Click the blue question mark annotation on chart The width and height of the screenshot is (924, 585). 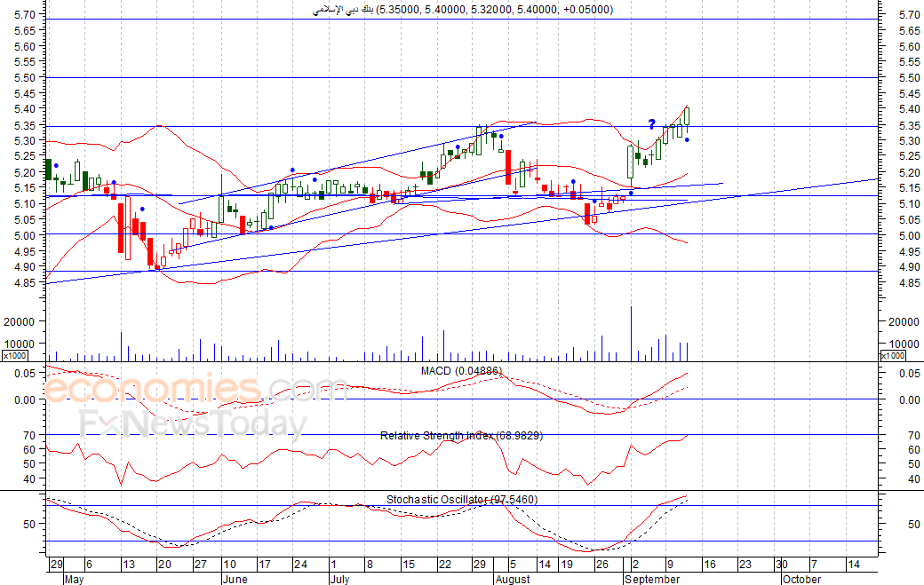652,124
